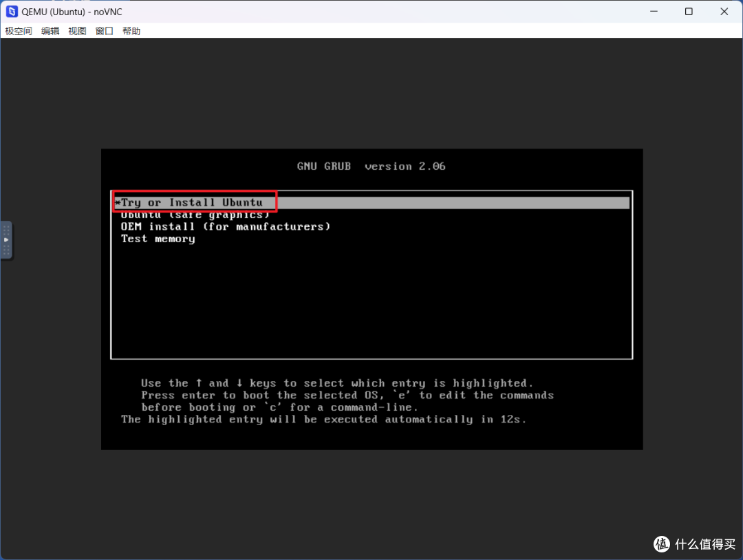The width and height of the screenshot is (743, 560).
Task: Open the 窗口 menu
Action: tap(105, 31)
